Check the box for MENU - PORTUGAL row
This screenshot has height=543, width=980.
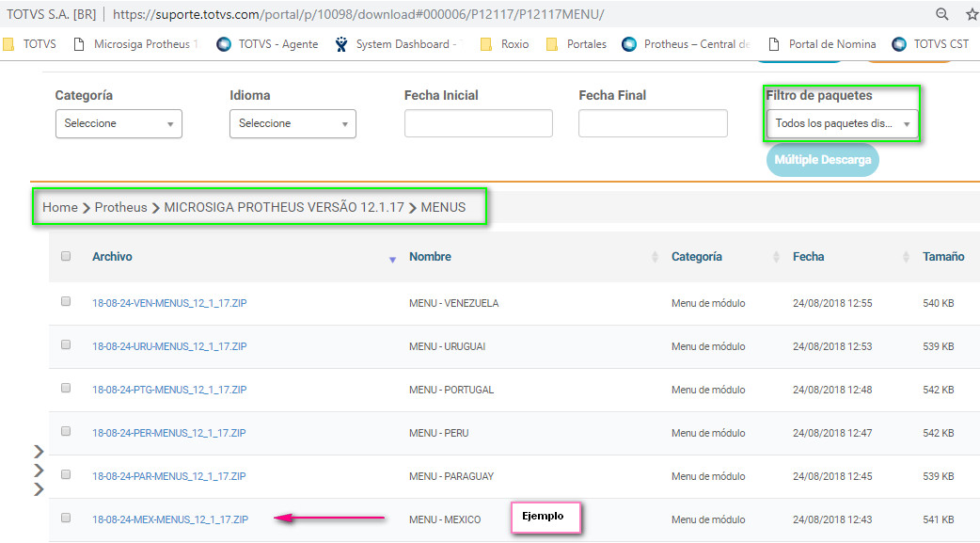point(66,388)
